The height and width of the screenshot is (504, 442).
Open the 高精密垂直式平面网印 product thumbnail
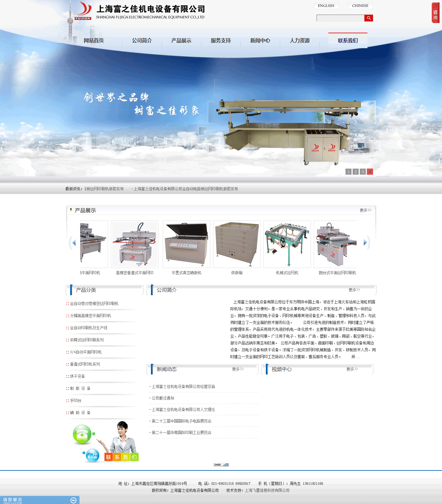134,244
